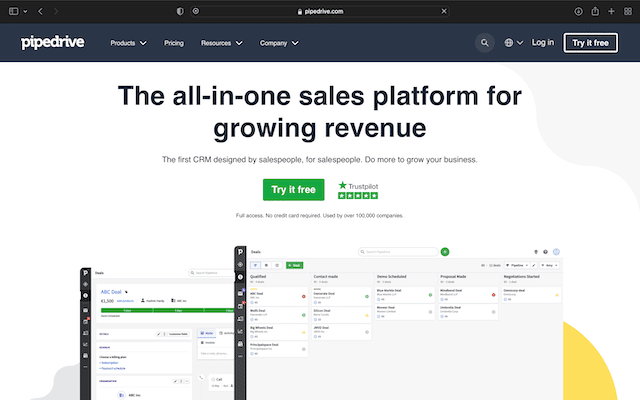
Task: Open the Safari sidebar toggle icon
Action: [x=13, y=11]
